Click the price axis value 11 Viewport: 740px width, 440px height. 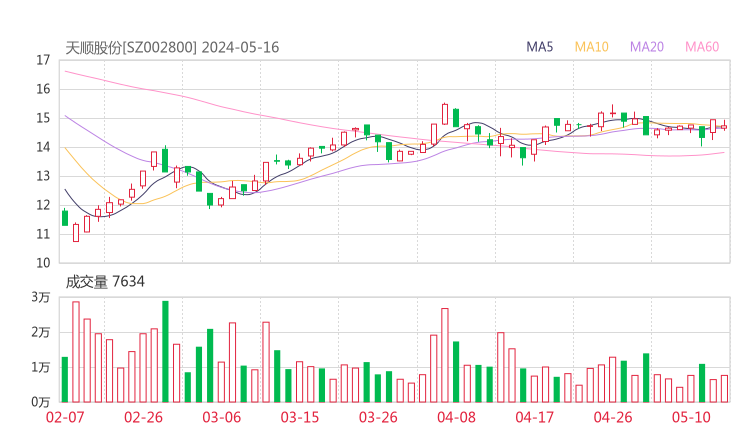click(x=43, y=234)
